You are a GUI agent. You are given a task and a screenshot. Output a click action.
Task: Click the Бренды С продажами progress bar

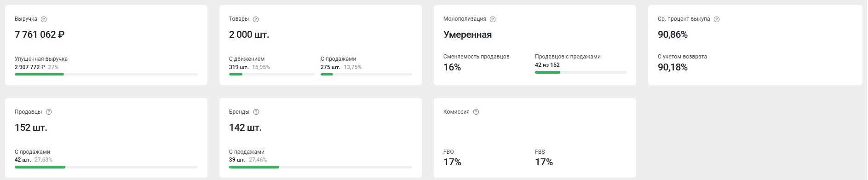tap(321, 167)
